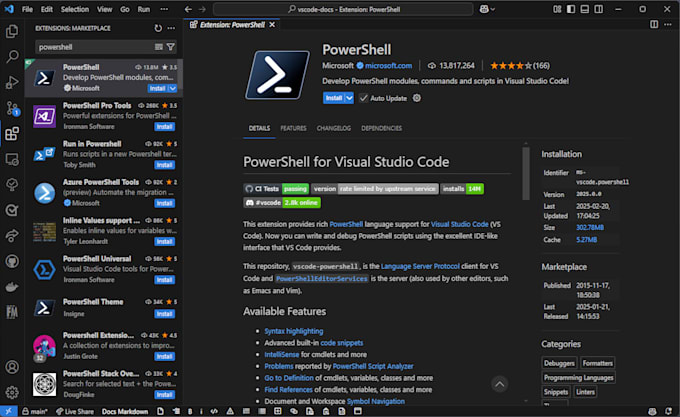This screenshot has width=680, height=417.
Task: Install Run in Powershell extension
Action: [x=164, y=165]
